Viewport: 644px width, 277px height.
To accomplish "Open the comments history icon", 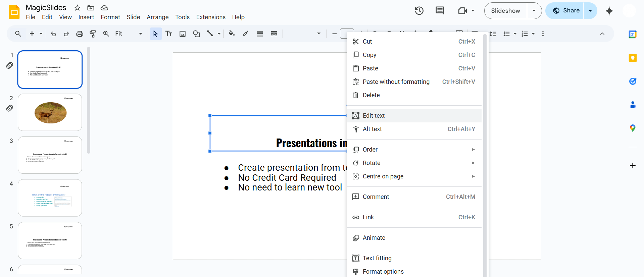I will [x=440, y=11].
